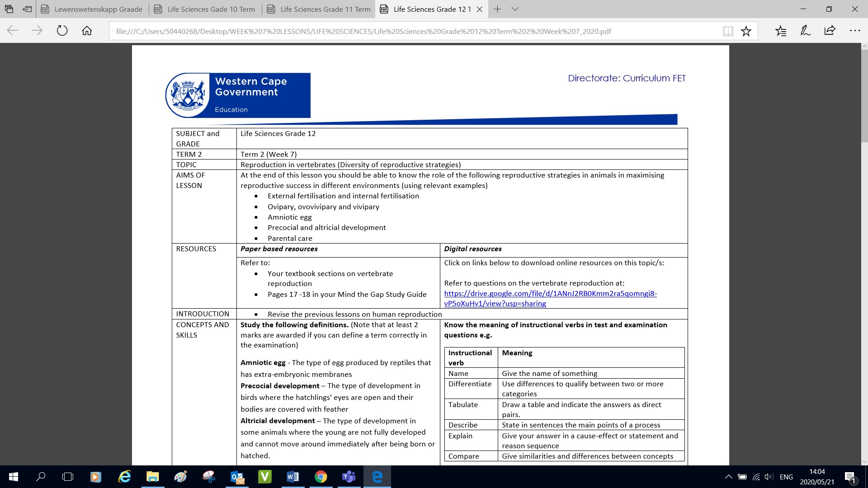Open Microsoft Word from the taskbar
Screen dimensions: 868x488
point(292,477)
